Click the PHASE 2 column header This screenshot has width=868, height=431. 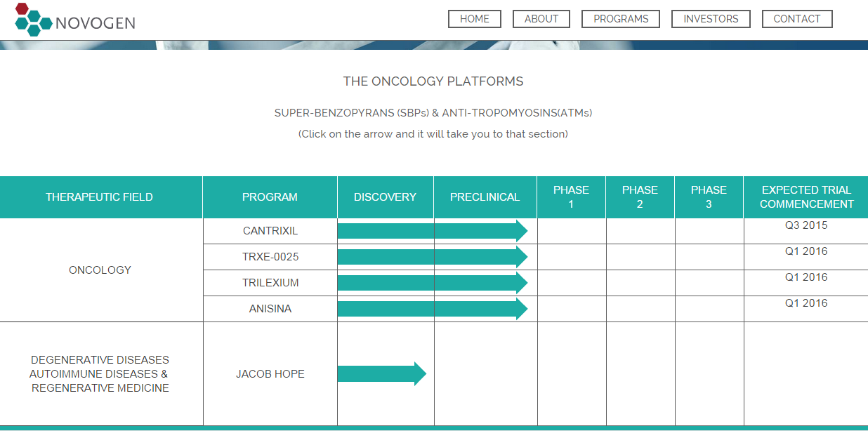640,197
